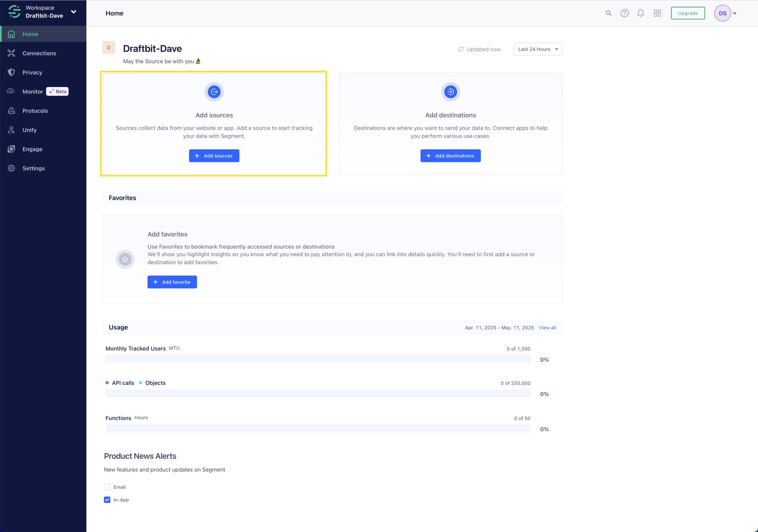Image resolution: width=758 pixels, height=532 pixels.
Task: Open the Last 24 Hours dropdown
Action: pos(538,49)
